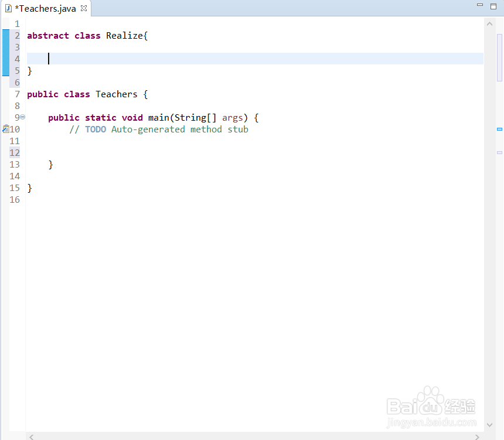The height and width of the screenshot is (440, 504).
Task: Click the Java file icon on tab
Action: (x=8, y=8)
